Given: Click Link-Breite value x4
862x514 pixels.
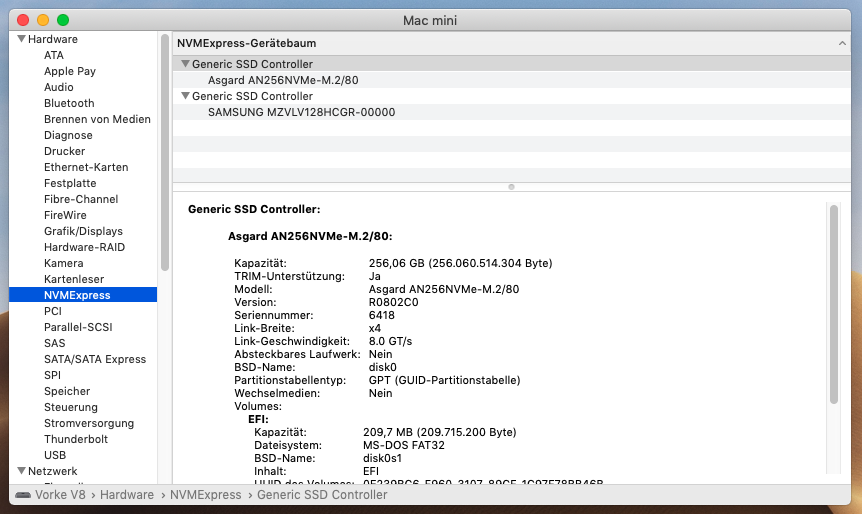Looking at the screenshot, I should click(x=375, y=328).
